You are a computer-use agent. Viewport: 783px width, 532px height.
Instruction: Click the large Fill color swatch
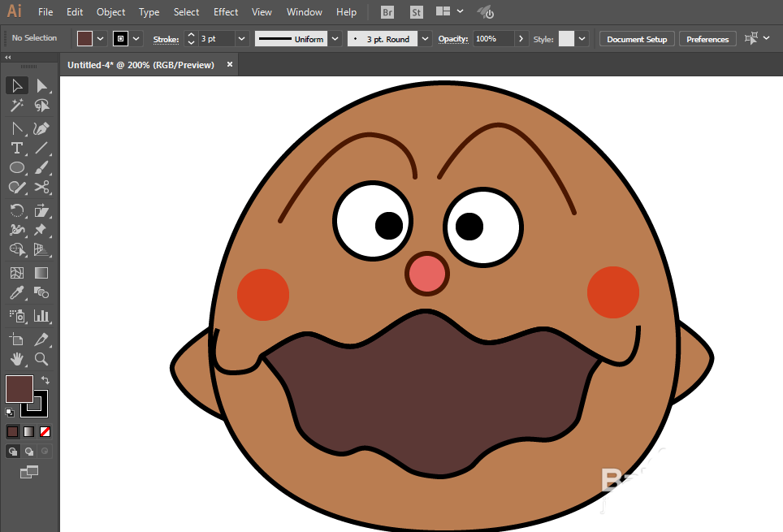[19, 388]
